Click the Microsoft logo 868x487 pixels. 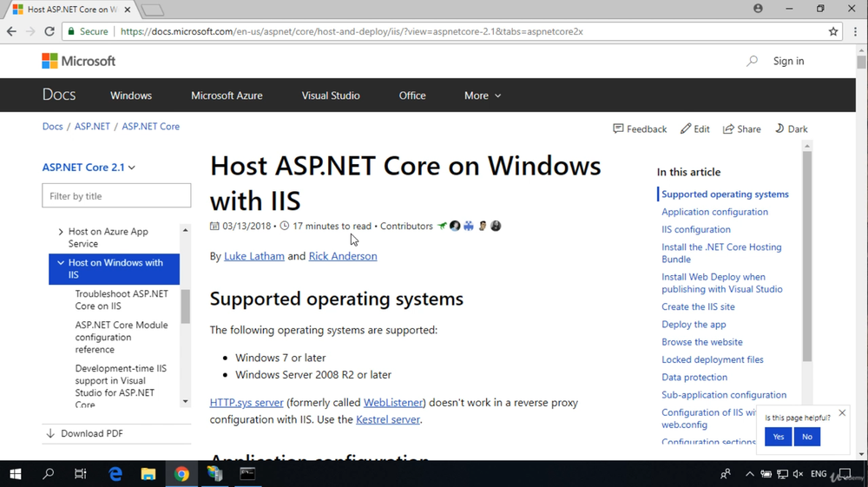(79, 61)
